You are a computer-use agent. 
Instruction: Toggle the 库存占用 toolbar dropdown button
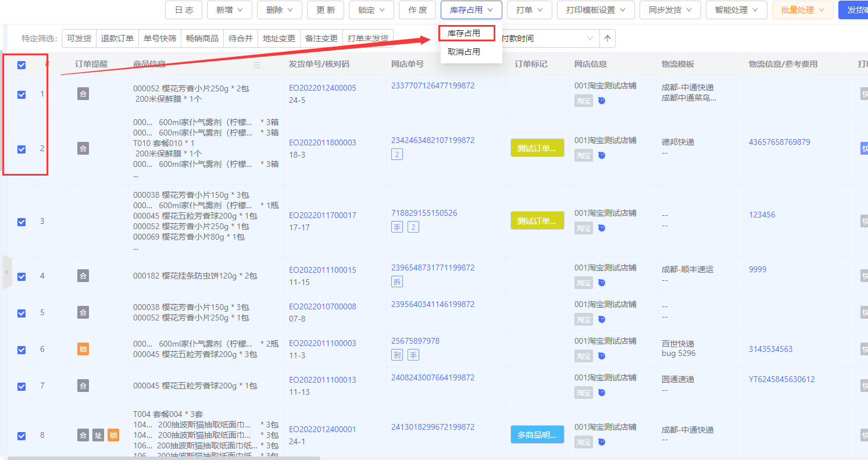(471, 10)
